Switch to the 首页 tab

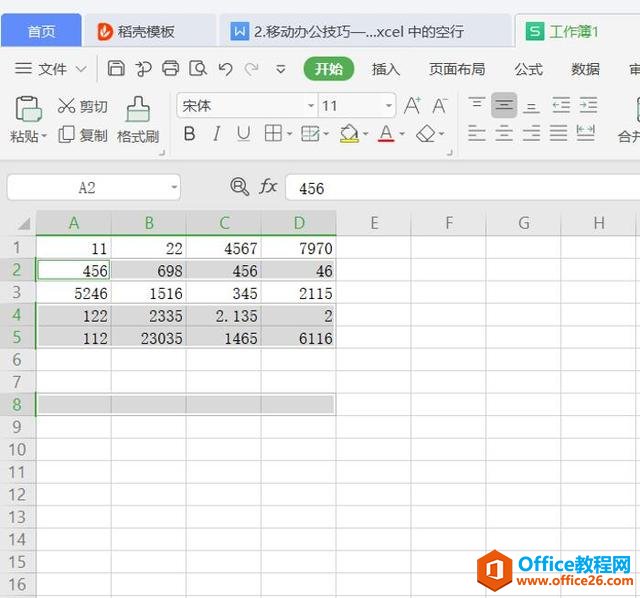(x=41, y=31)
